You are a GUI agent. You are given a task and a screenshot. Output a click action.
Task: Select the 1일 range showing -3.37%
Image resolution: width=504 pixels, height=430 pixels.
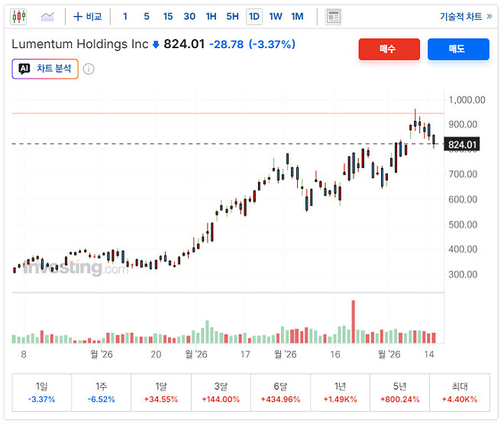point(41,393)
